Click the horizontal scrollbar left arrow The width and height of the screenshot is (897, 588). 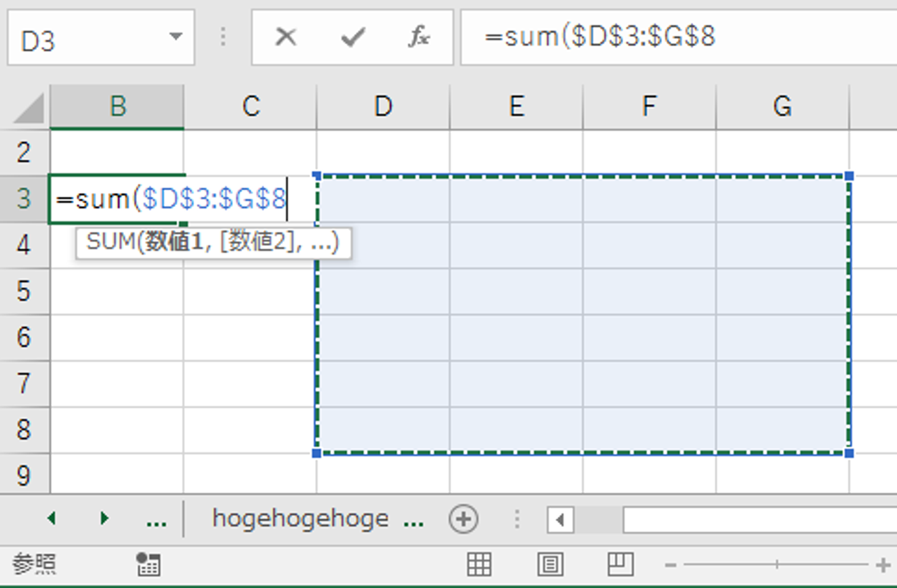(560, 519)
